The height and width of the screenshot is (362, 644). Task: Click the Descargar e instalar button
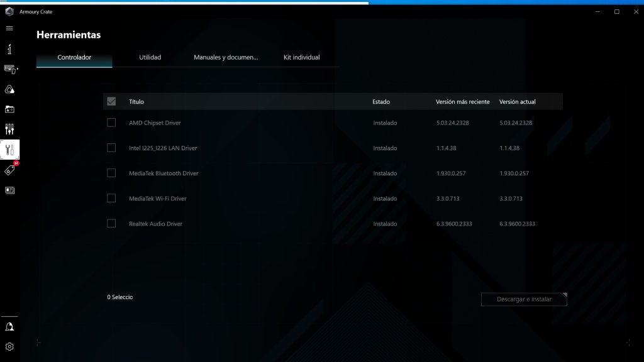[x=524, y=299]
